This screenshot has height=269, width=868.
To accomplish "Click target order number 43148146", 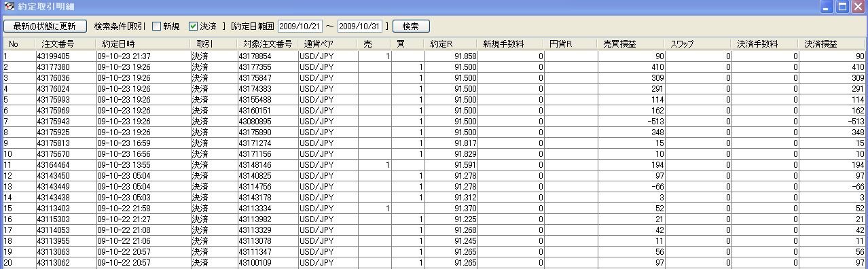I will [255, 165].
